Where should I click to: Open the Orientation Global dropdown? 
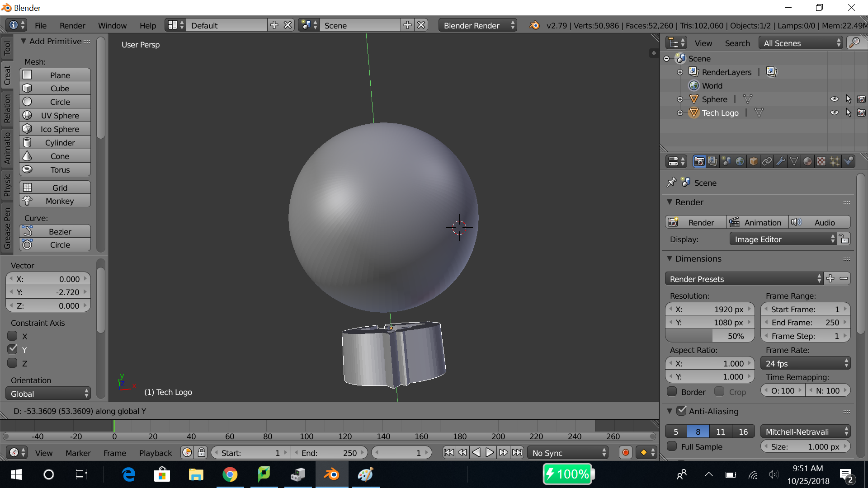coord(48,394)
